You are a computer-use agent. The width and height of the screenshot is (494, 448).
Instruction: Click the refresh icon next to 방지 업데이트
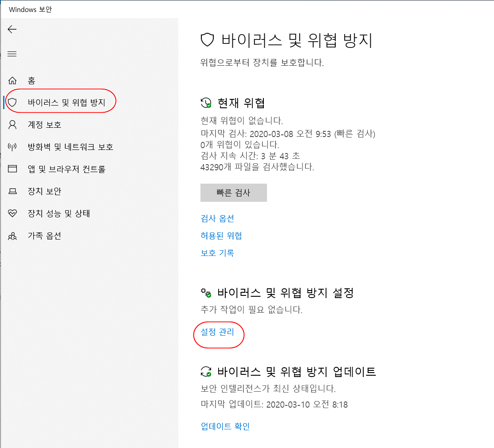point(206,371)
